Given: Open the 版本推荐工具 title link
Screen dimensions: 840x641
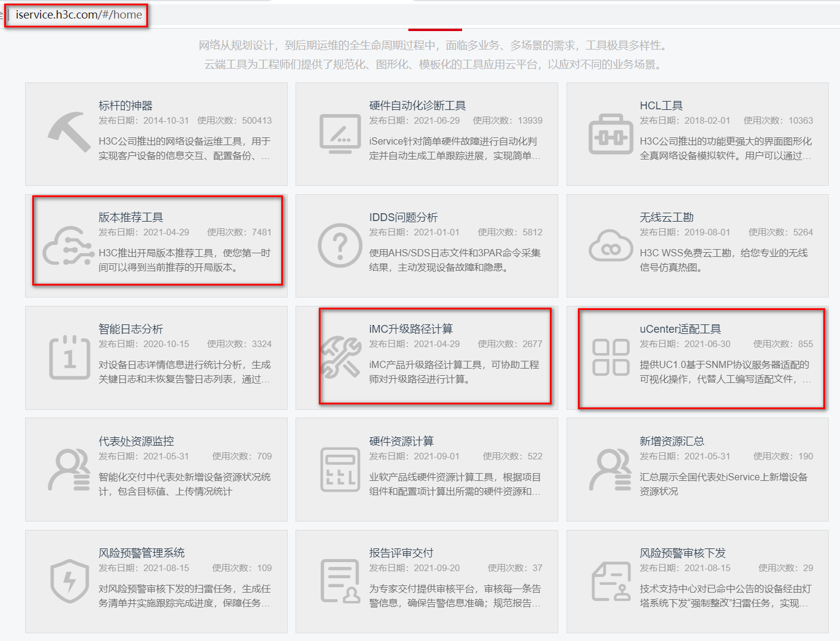Looking at the screenshot, I should [131, 217].
